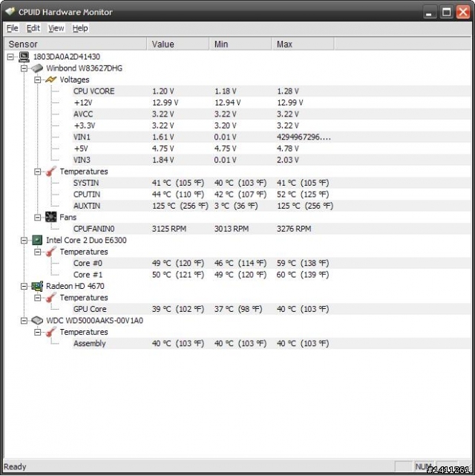
Task: Click the thermometer icon under Winbond W83627DHG
Action: point(50,172)
